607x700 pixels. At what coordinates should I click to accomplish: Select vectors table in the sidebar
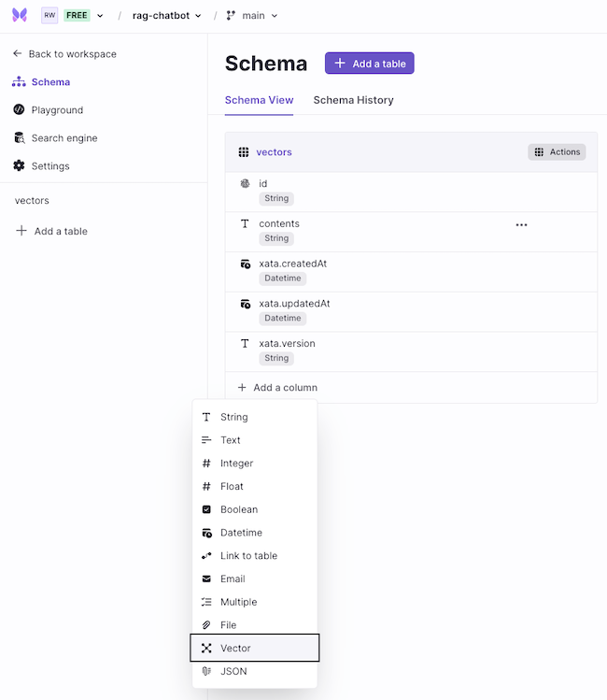(x=32, y=200)
